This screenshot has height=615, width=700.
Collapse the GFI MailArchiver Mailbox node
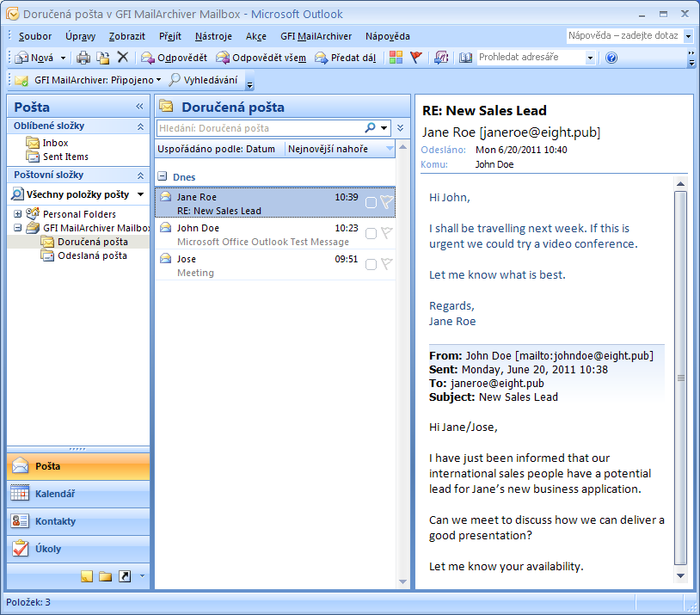[17, 228]
